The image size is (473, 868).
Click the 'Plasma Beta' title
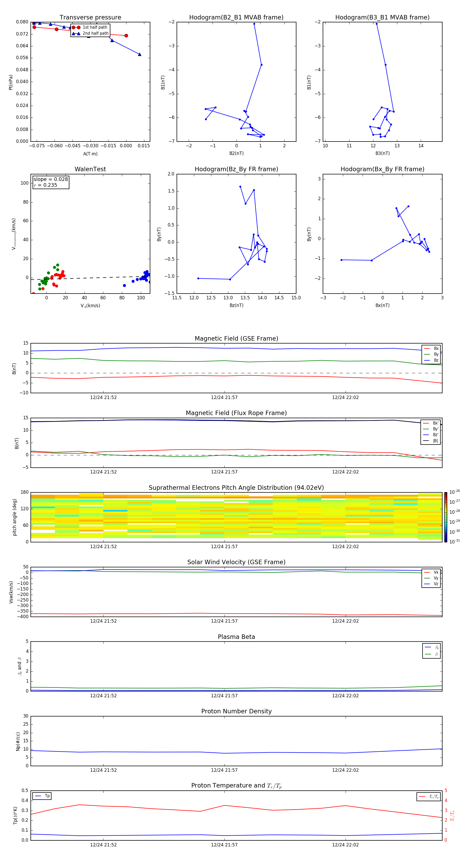click(x=236, y=637)
